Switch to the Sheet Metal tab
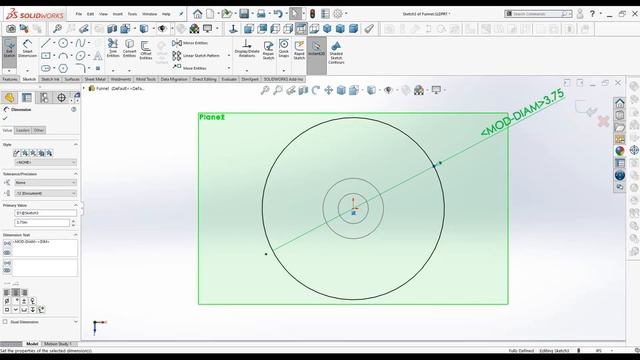The height and width of the screenshot is (360, 640). pyautogui.click(x=95, y=79)
